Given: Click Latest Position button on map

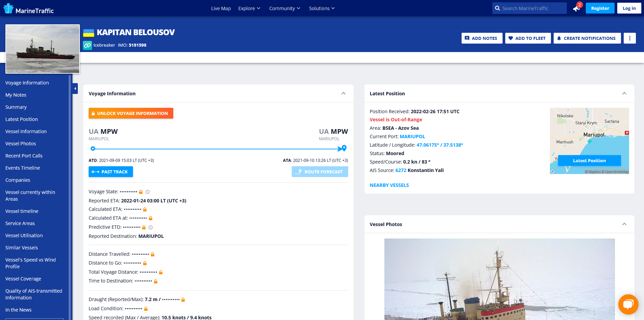Looking at the screenshot, I should coord(589,161).
